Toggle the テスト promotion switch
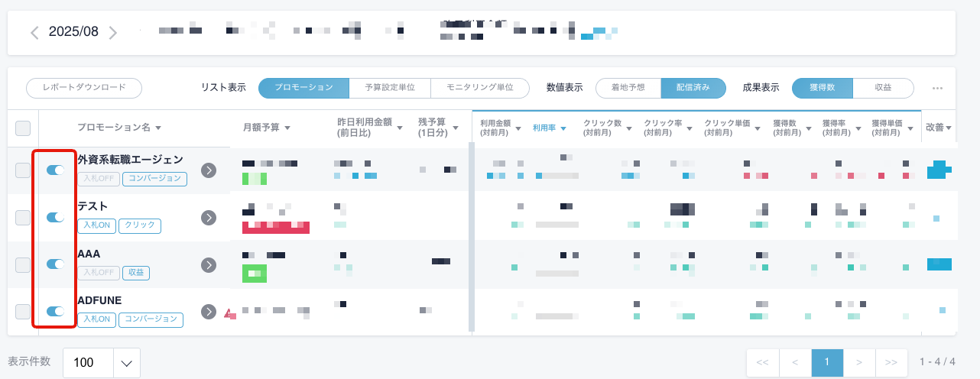The image size is (980, 379). (x=55, y=218)
